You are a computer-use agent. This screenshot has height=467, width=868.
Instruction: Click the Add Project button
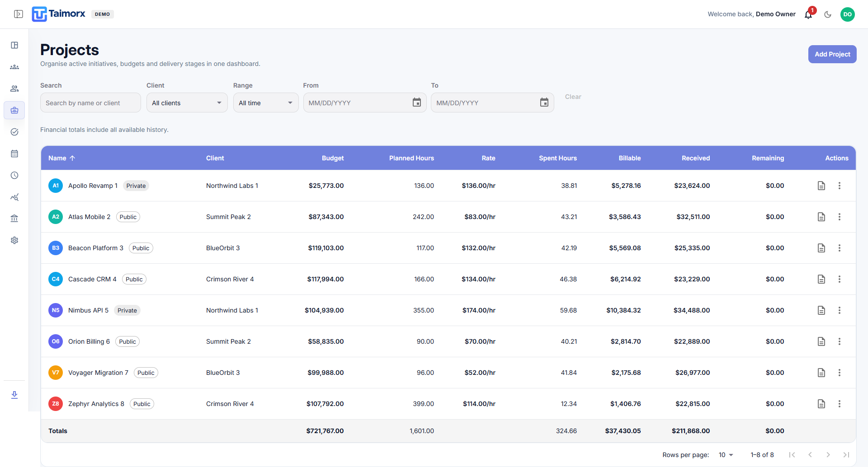pos(832,54)
